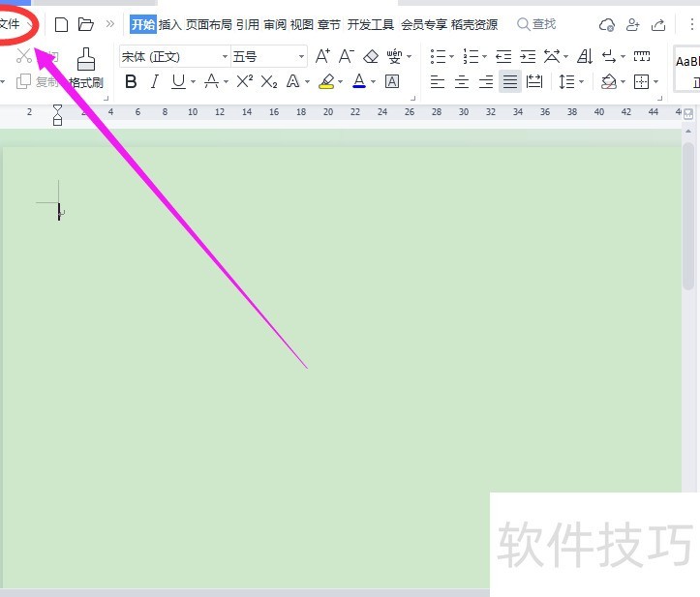The height and width of the screenshot is (597, 700).
Task: Go to the 引用 tab
Action: tap(248, 24)
